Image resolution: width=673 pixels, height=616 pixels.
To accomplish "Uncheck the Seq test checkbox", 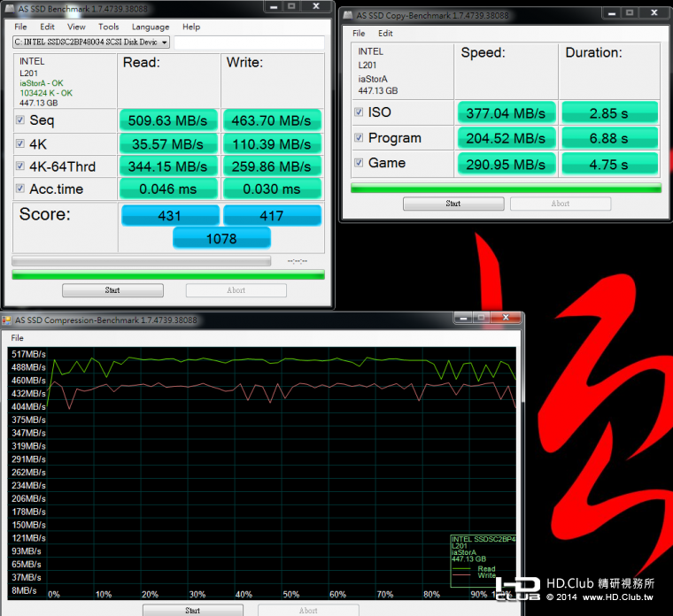I will [x=20, y=119].
